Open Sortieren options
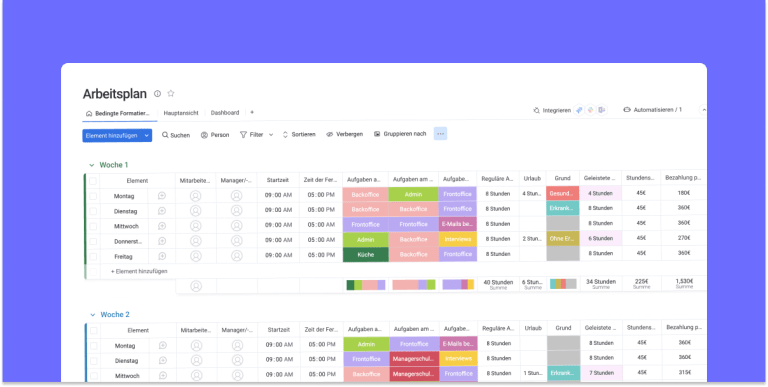 299,134
